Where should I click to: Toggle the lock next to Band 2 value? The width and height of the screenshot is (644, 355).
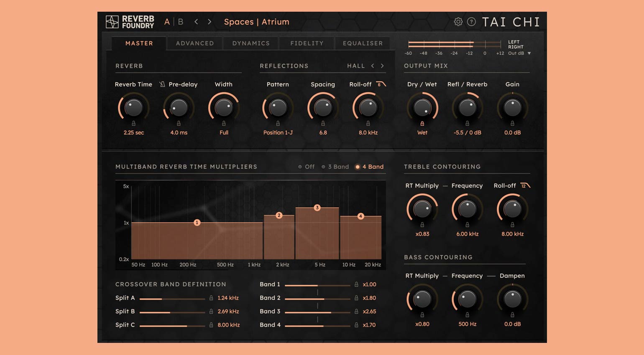click(356, 298)
